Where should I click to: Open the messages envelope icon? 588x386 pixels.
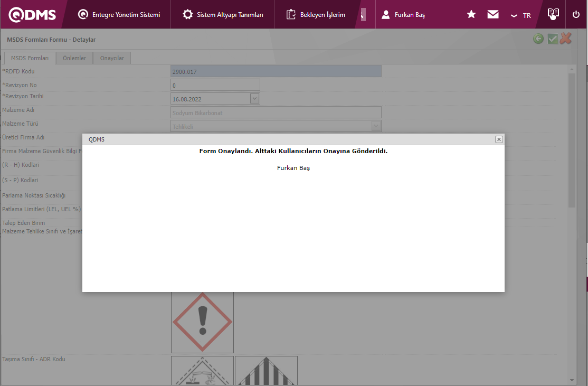coord(493,15)
